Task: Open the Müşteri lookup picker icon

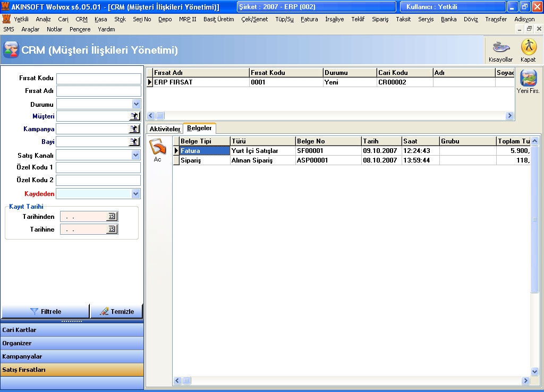Action: pyautogui.click(x=134, y=116)
